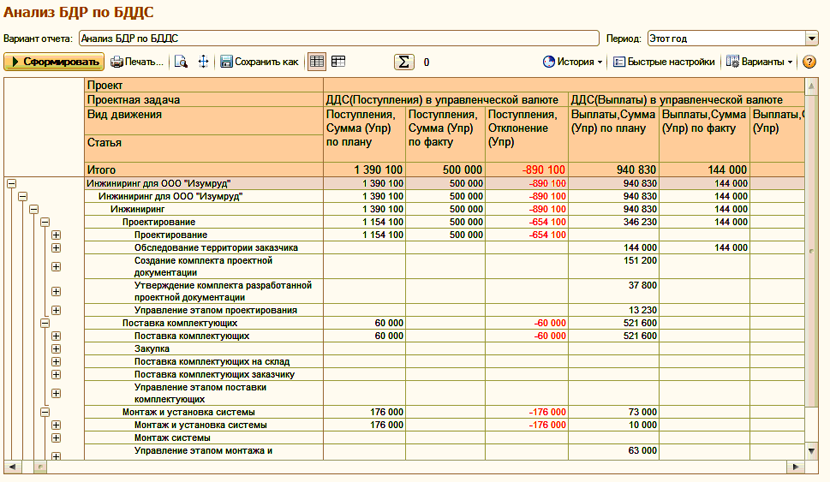The width and height of the screenshot is (830, 482).
Task: Toggle the second table layout mode button
Action: [x=338, y=62]
